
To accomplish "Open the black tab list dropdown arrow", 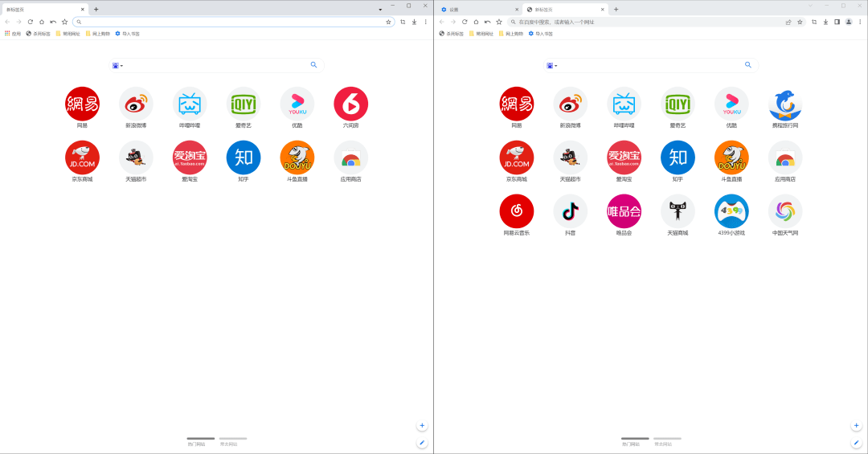I will pyautogui.click(x=380, y=10).
